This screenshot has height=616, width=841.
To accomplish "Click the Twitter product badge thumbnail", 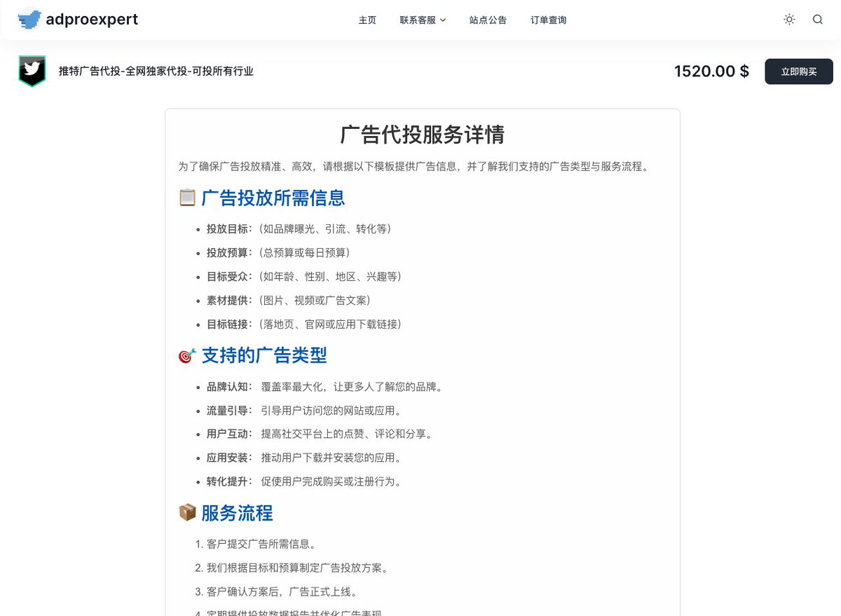I will click(32, 71).
